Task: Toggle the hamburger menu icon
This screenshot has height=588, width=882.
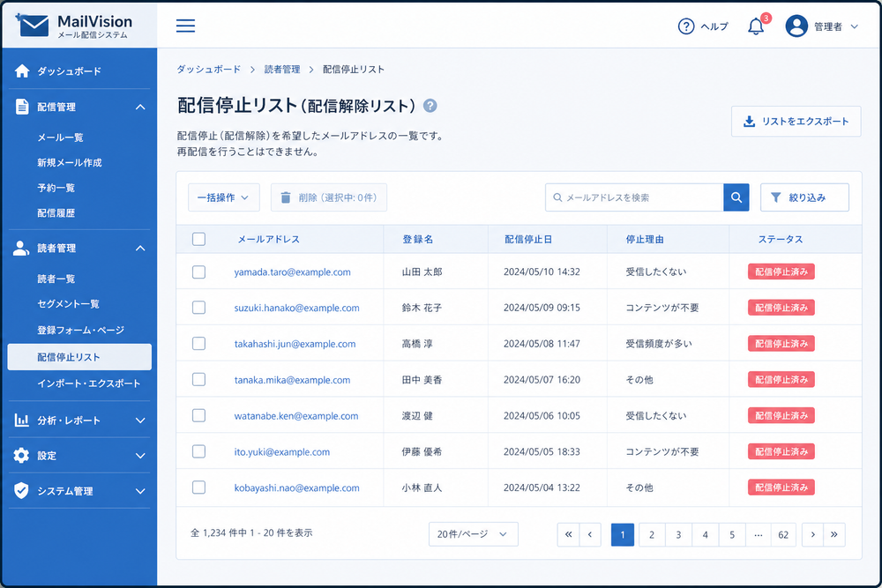Action: coord(185,26)
